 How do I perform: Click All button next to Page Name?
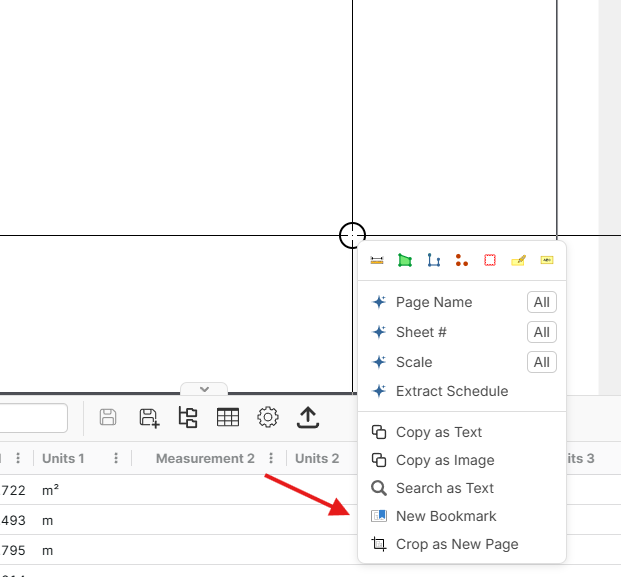[x=541, y=302]
